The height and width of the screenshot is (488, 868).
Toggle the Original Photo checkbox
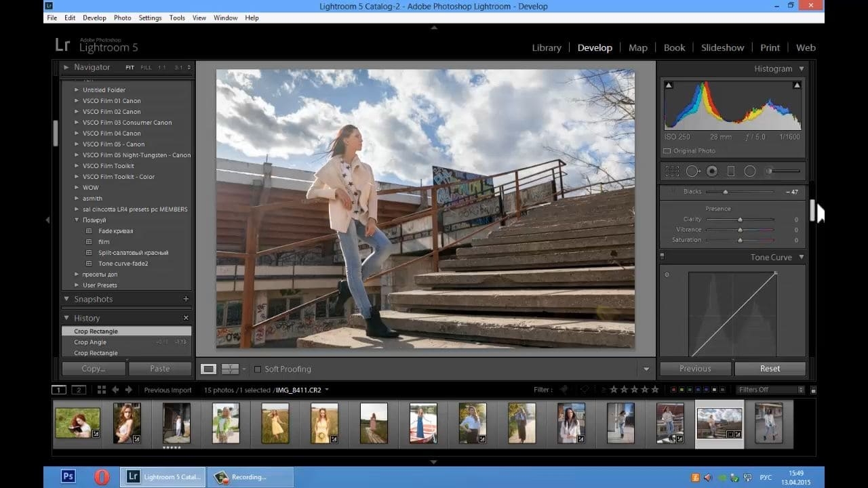click(x=667, y=151)
